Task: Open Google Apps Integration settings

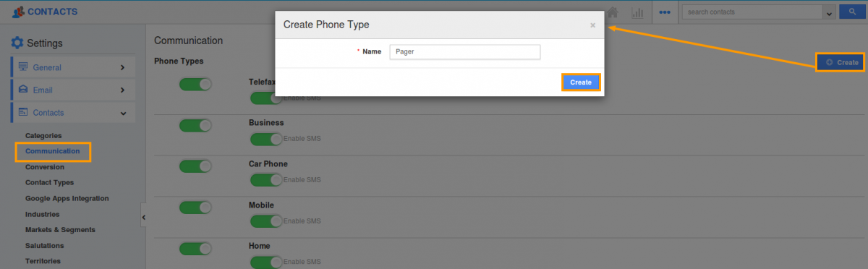Action: pyautogui.click(x=67, y=198)
